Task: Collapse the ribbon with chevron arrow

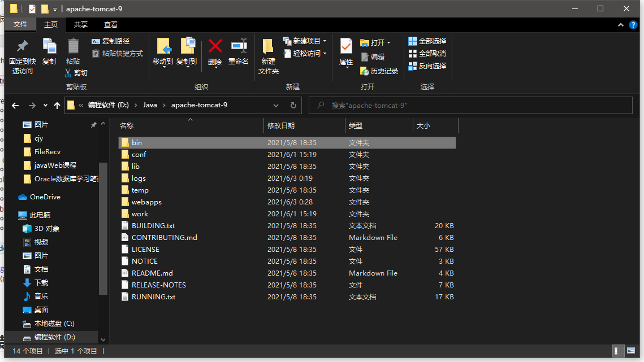Action: 621,25
